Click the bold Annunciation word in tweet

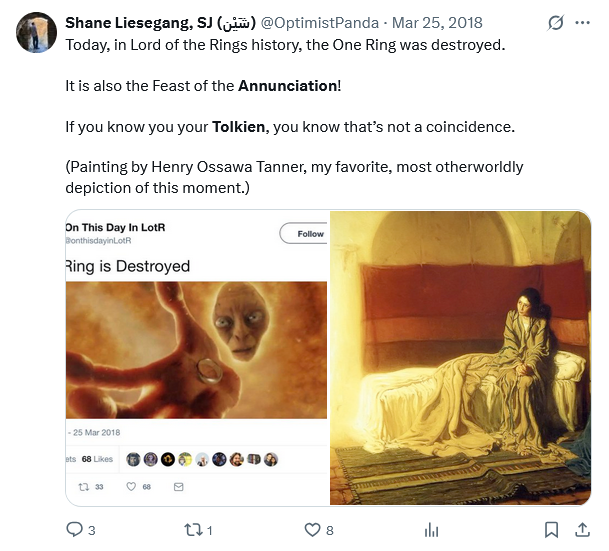tap(288, 86)
